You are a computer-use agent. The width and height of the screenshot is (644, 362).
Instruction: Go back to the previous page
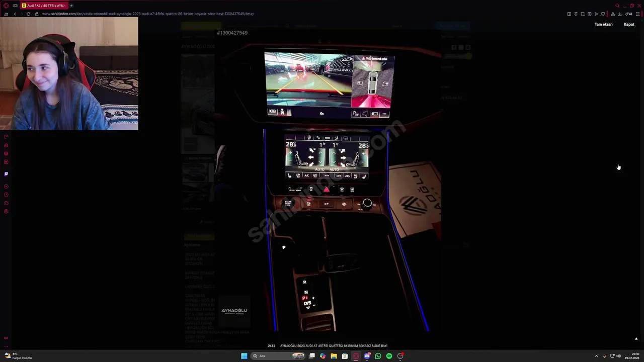[15, 14]
